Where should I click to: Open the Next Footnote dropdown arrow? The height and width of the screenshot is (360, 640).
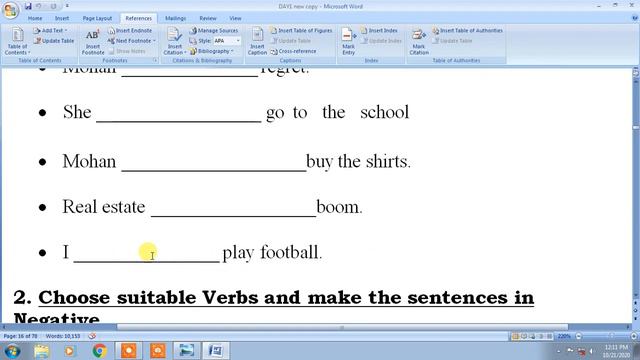point(154,41)
